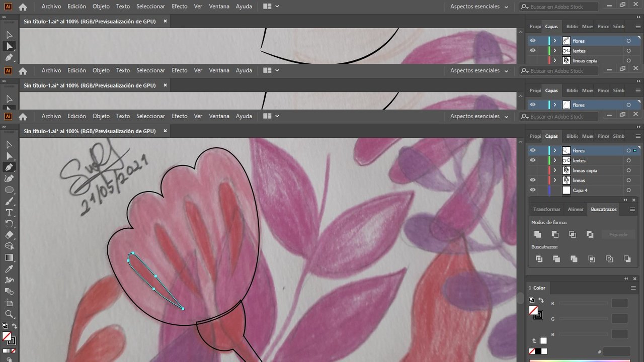Viewport: 644px width, 362px height.
Task: Switch to the Transformar tab
Action: (x=546, y=209)
